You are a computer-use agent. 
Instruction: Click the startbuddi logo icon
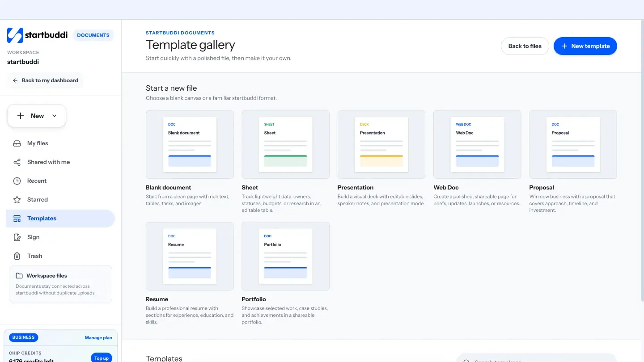tap(15, 35)
